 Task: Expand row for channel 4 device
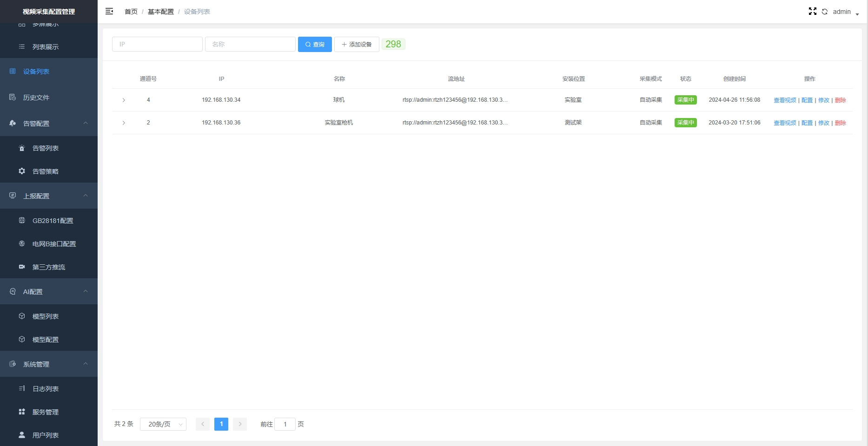click(x=124, y=100)
